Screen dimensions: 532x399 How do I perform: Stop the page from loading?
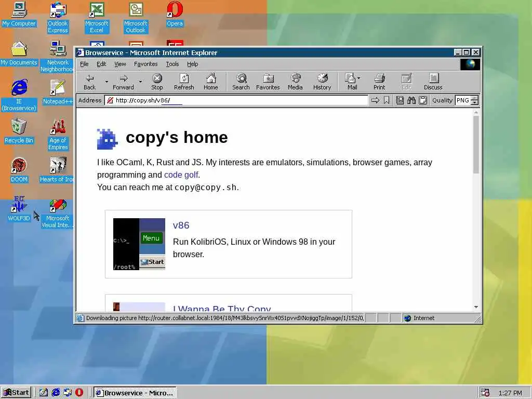tap(157, 82)
